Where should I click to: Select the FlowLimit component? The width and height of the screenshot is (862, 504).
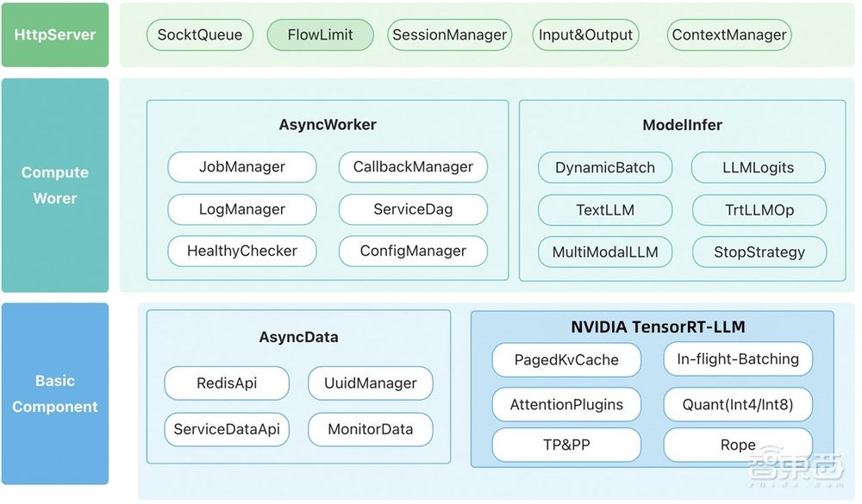tap(320, 35)
